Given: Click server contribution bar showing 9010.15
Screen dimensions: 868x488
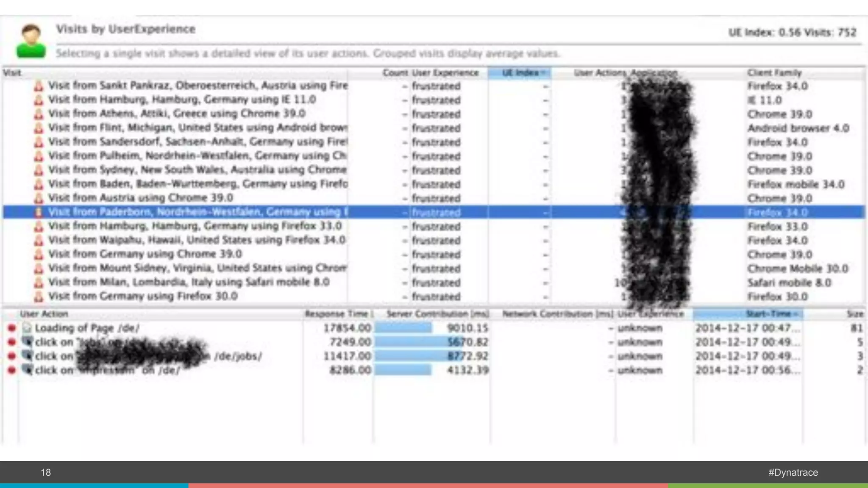Looking at the screenshot, I should click(403, 328).
